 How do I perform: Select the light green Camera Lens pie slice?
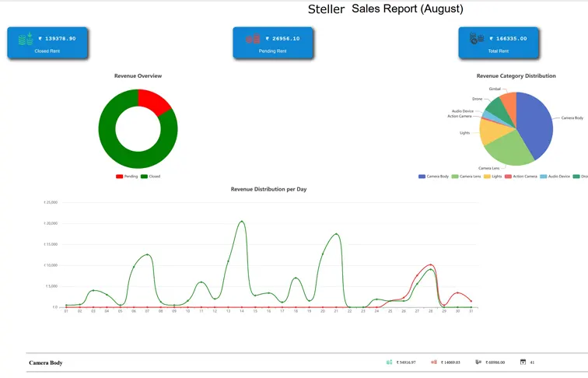[x=510, y=149]
